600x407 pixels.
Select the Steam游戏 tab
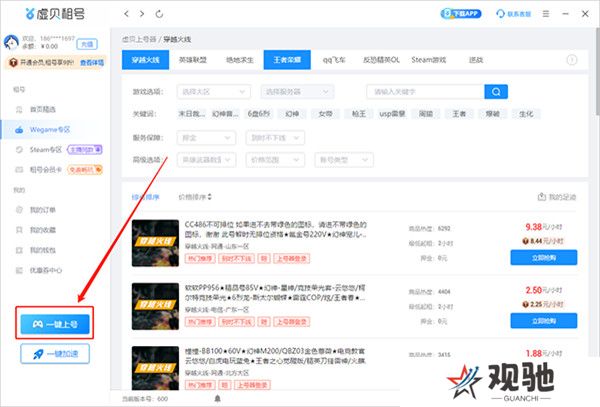pyautogui.click(x=429, y=60)
